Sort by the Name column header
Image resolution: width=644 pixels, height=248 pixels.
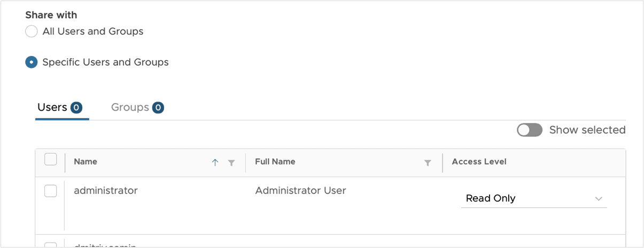86,161
